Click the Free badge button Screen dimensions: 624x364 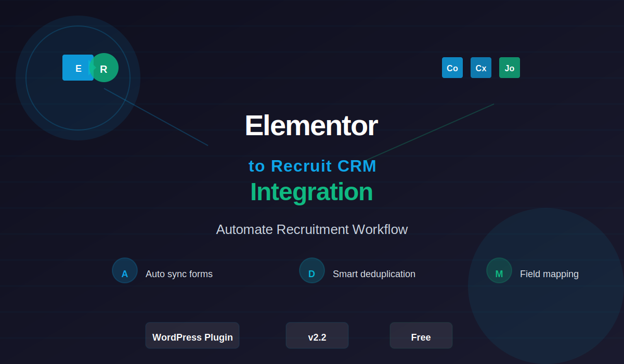(421, 335)
